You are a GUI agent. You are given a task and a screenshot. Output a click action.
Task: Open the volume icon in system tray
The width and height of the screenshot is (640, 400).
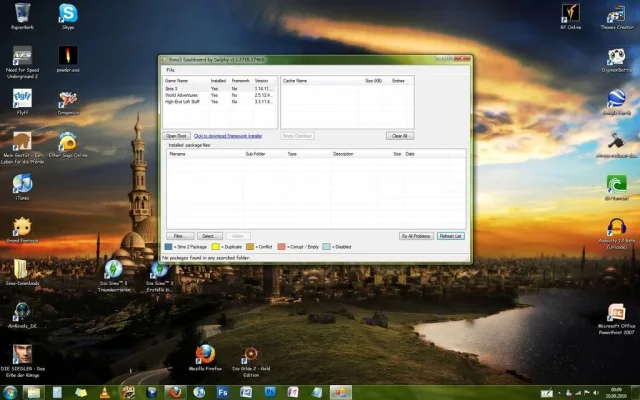pyautogui.click(x=597, y=393)
